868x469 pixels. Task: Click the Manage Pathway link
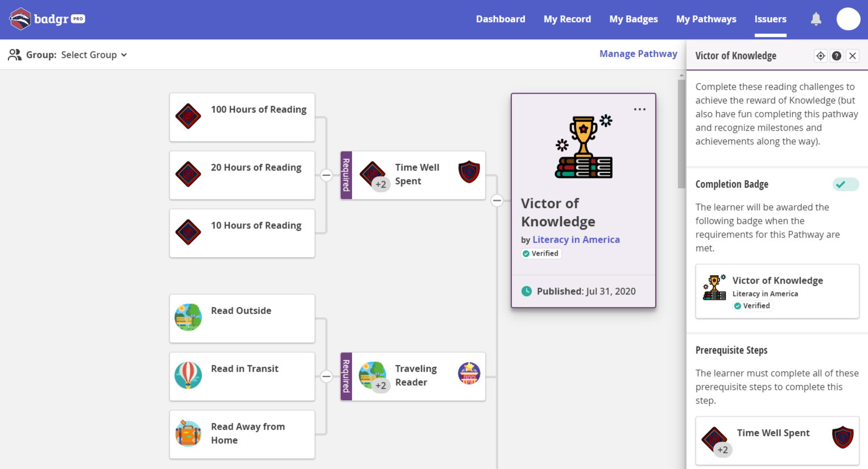(x=638, y=54)
